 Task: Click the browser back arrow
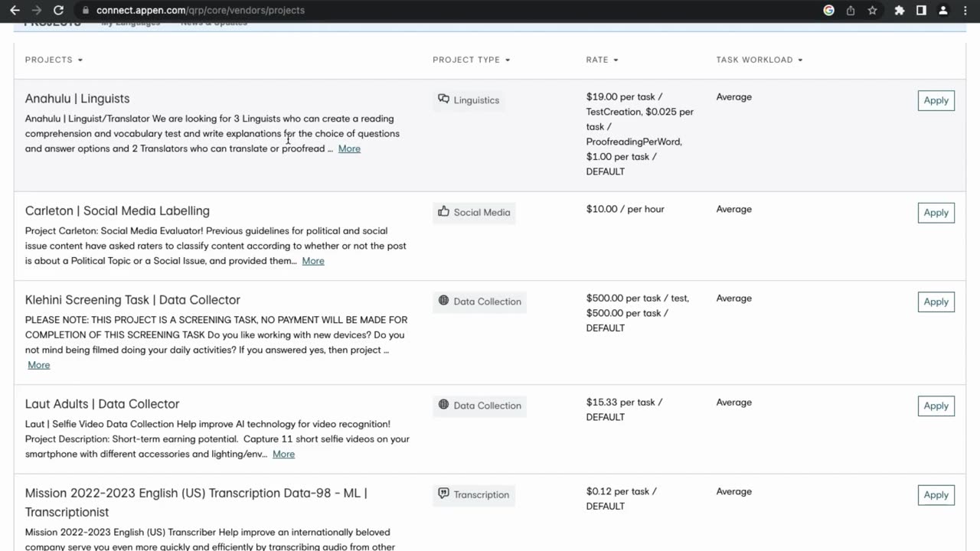click(x=15, y=11)
